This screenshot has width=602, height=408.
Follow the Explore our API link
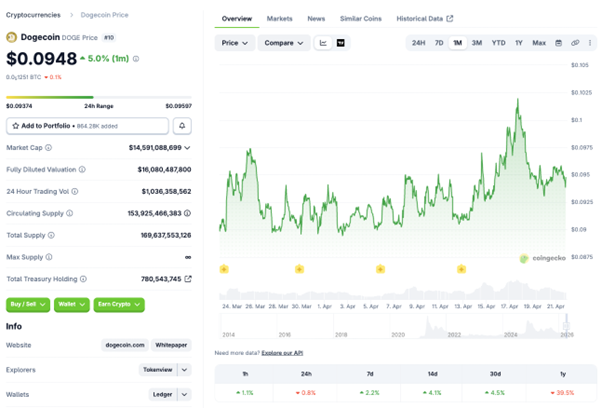pos(284,353)
